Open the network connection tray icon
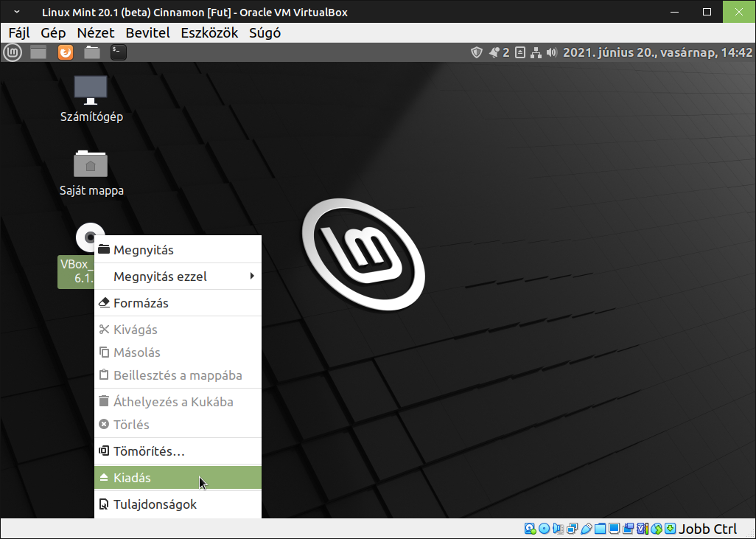 click(536, 52)
